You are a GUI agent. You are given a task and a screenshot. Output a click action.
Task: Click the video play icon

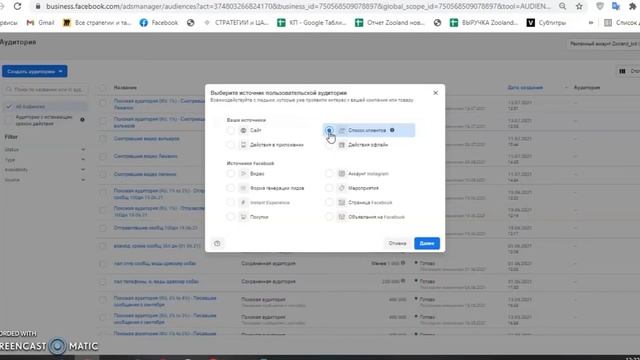coord(243,173)
